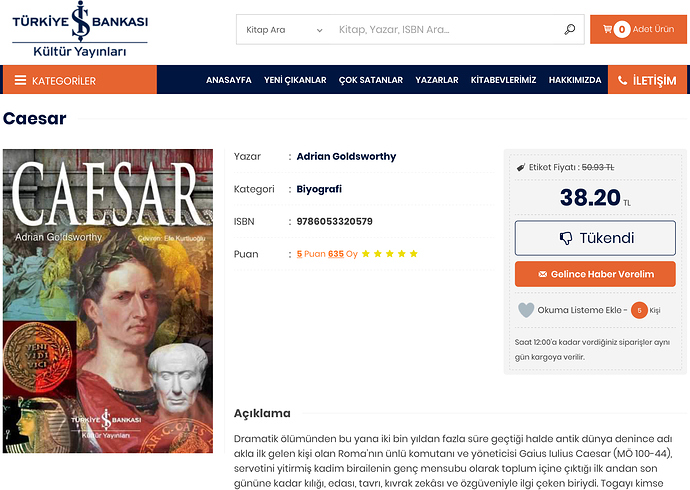Click the Biyografi category link
The image size is (690, 490).
(x=319, y=189)
